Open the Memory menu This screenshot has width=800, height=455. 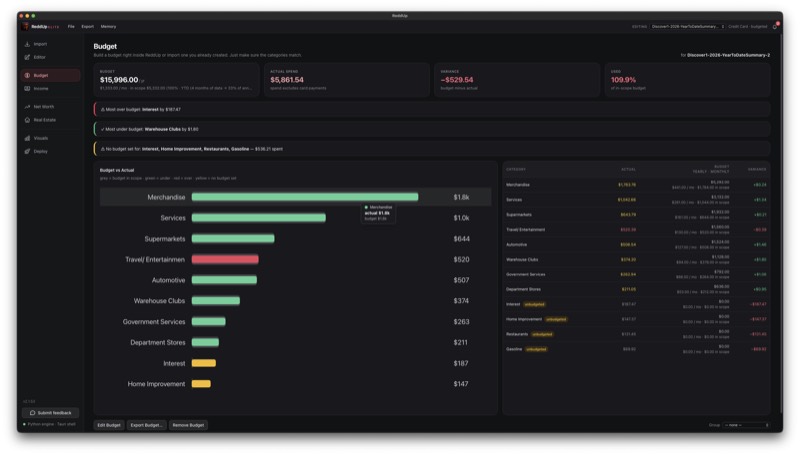pyautogui.click(x=108, y=27)
